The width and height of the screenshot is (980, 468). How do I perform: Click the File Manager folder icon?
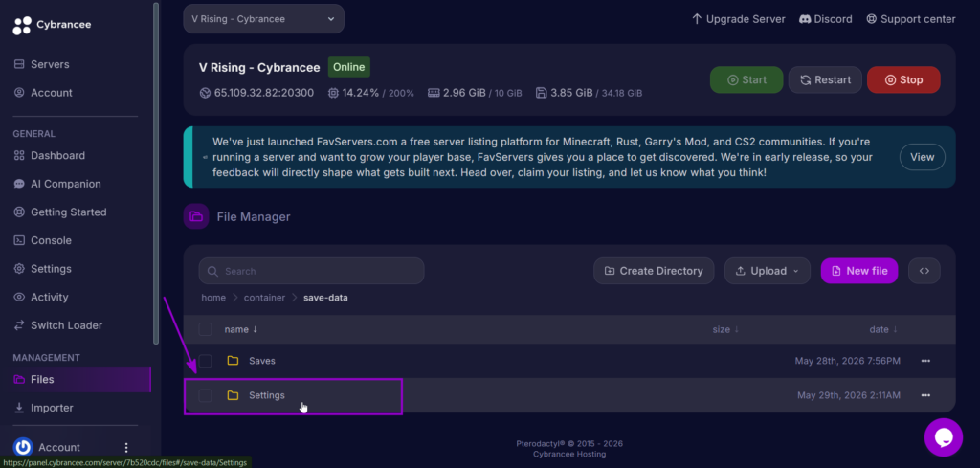[x=196, y=217]
